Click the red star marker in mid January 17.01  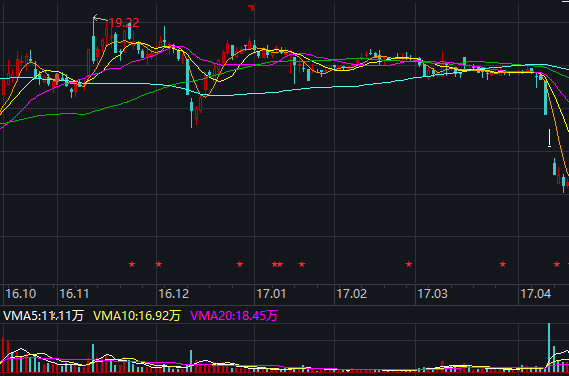(x=302, y=264)
